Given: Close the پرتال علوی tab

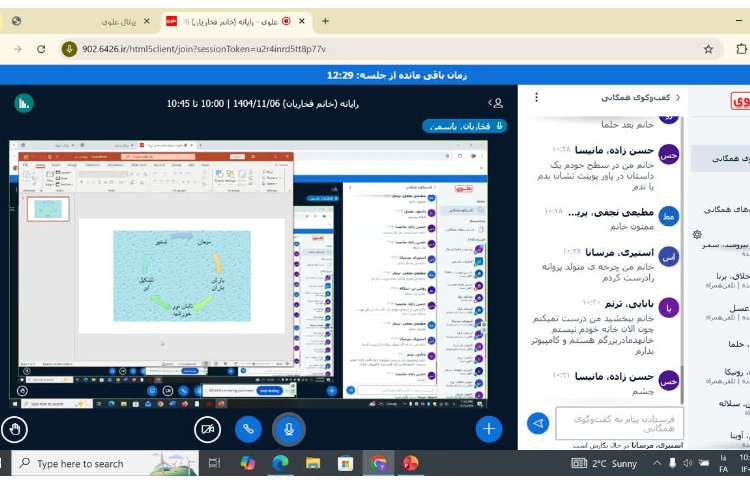Looking at the screenshot, I should click(146, 21).
